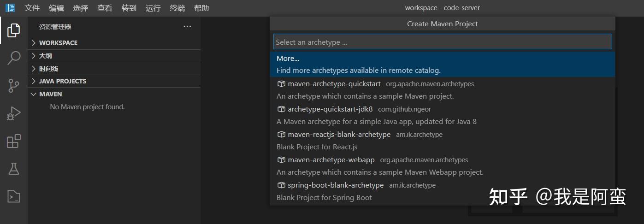
Task: Click 'Blank Project for React.js' description
Action: (317, 147)
